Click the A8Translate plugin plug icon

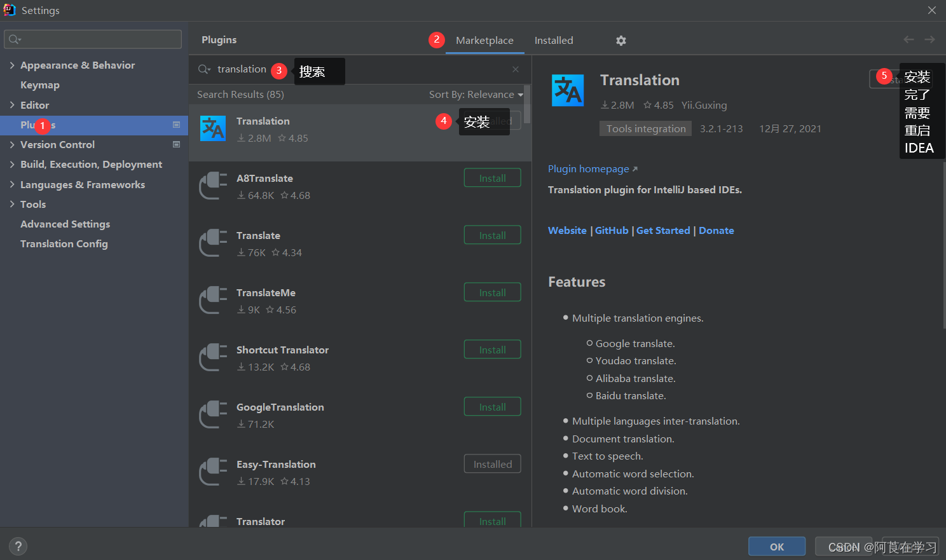pos(213,186)
